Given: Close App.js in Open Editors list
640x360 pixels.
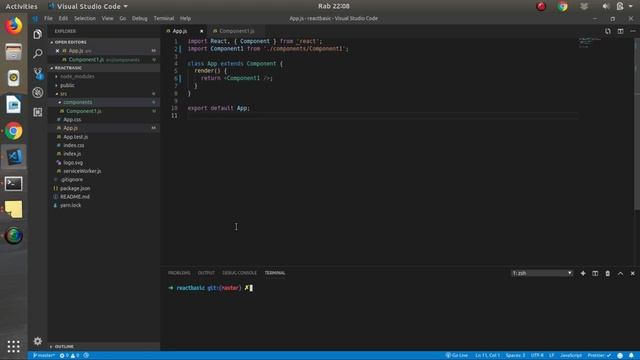Looking at the screenshot, I should [x=57, y=51].
